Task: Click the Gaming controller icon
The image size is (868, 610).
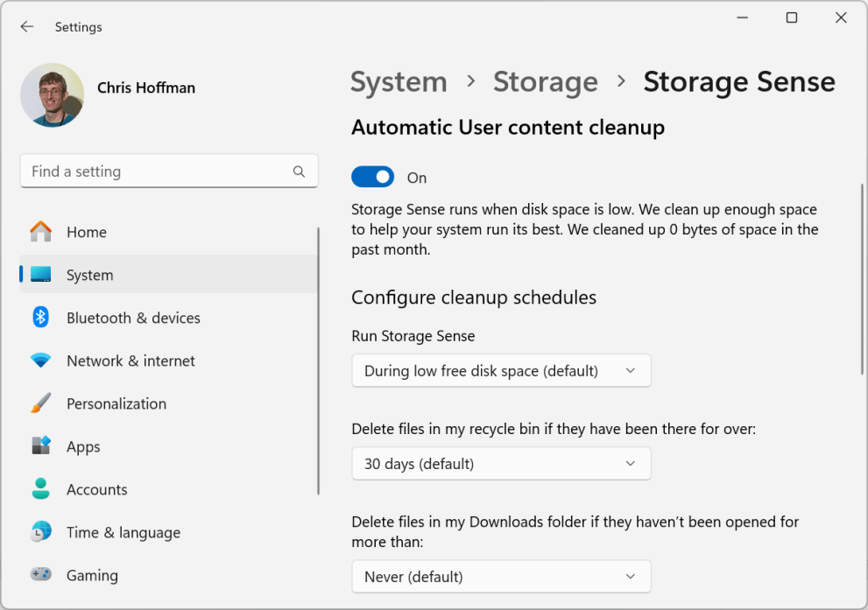Action: pos(40,575)
